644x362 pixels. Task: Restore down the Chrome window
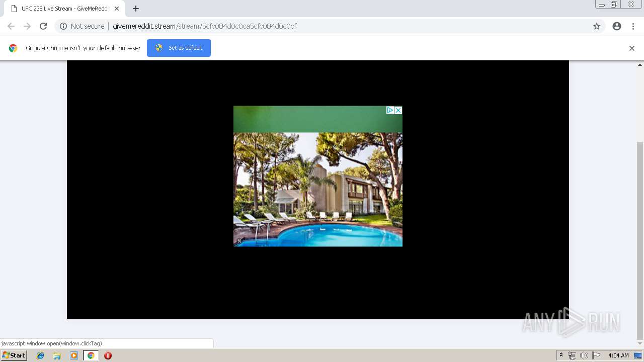tap(614, 5)
